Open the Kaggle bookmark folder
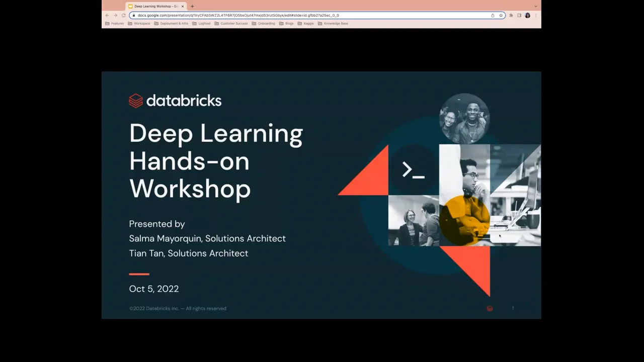Image resolution: width=644 pixels, height=362 pixels. pos(305,24)
